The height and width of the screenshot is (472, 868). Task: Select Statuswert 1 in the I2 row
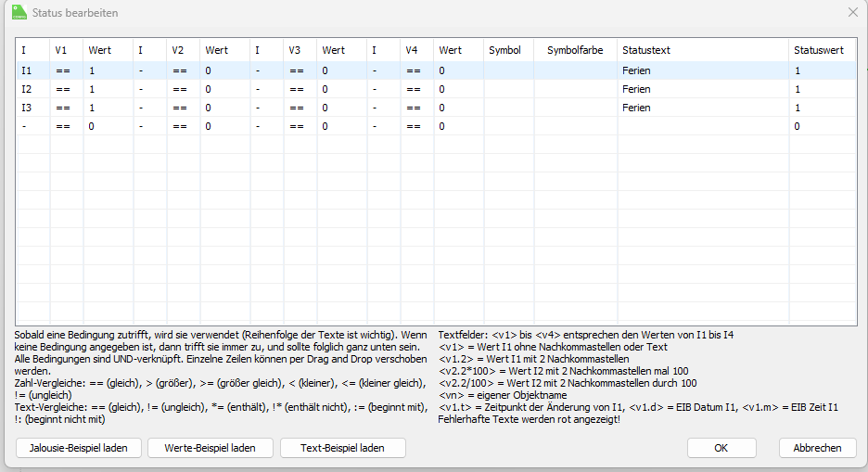[823, 89]
